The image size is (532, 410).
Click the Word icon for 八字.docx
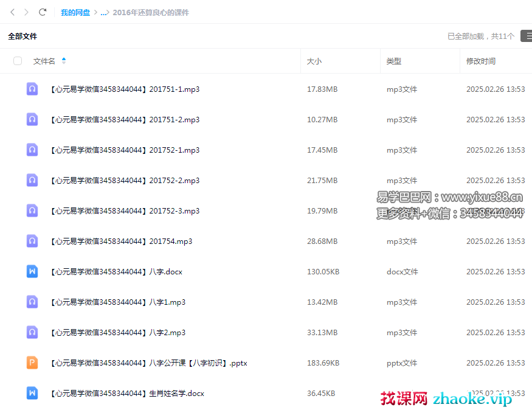tap(32, 272)
